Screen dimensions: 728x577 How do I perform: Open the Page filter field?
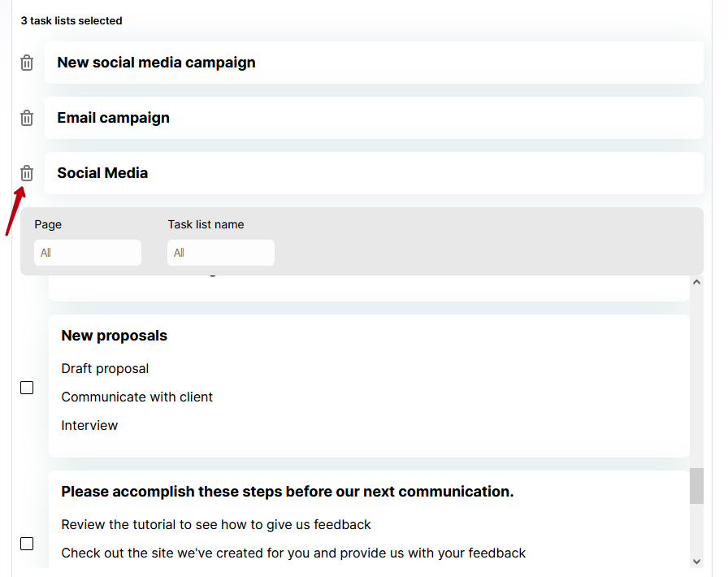[88, 253]
